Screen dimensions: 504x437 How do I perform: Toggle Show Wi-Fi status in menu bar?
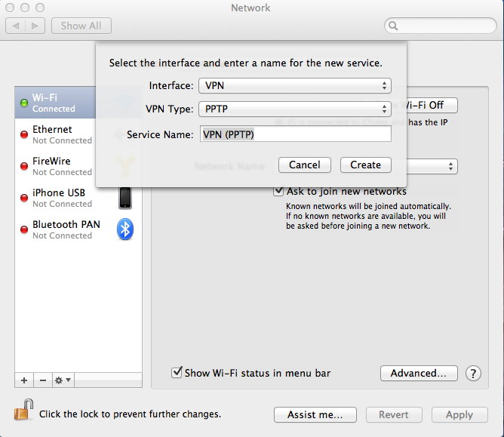click(x=177, y=372)
